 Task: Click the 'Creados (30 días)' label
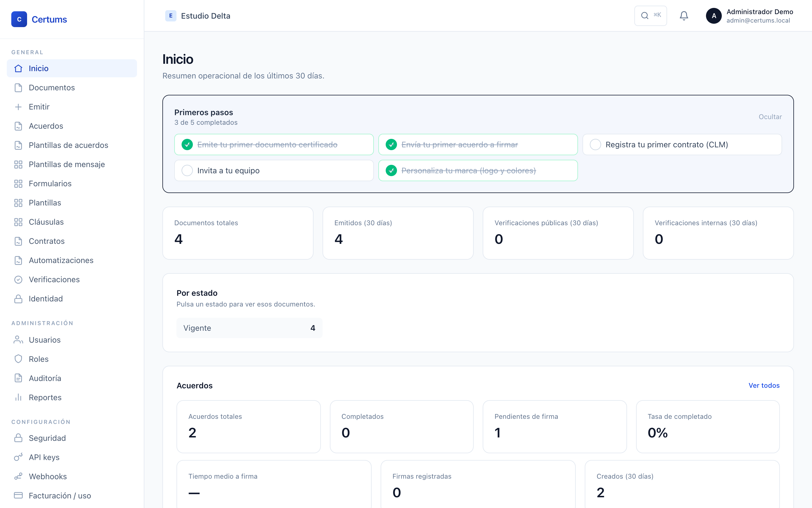[x=625, y=476]
